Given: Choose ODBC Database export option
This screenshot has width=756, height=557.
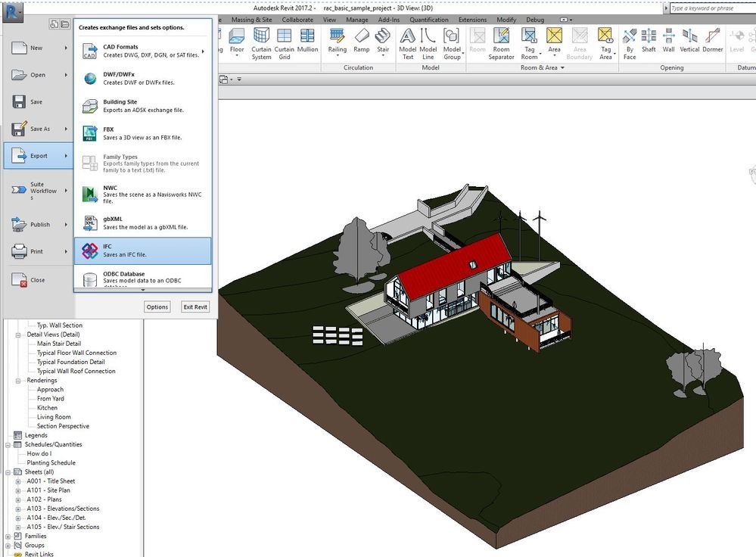Looking at the screenshot, I should 143,278.
